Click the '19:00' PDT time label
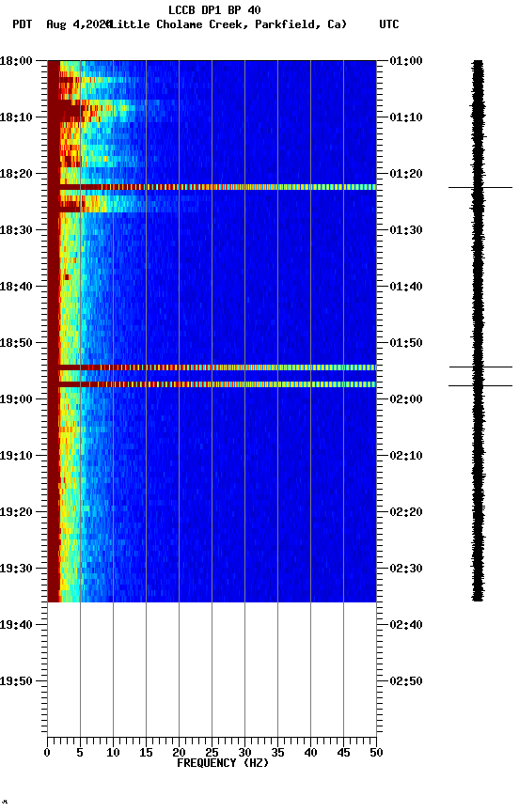 tap(16, 399)
